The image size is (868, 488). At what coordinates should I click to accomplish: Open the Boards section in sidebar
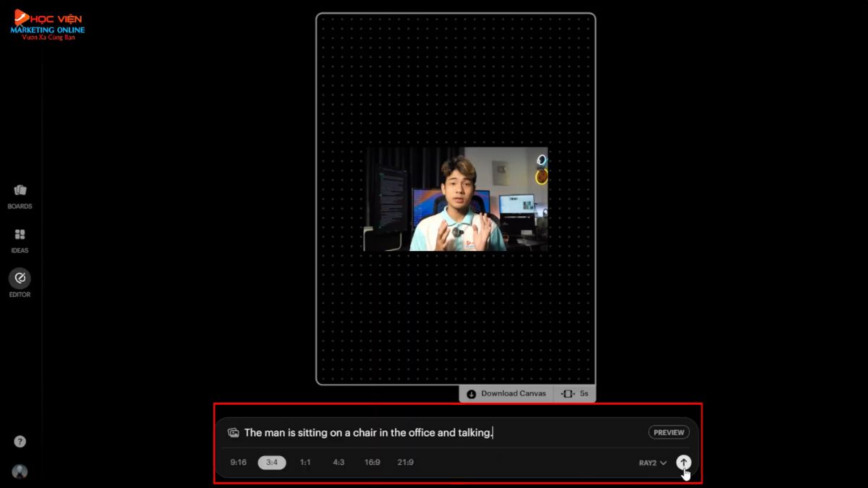tap(20, 196)
